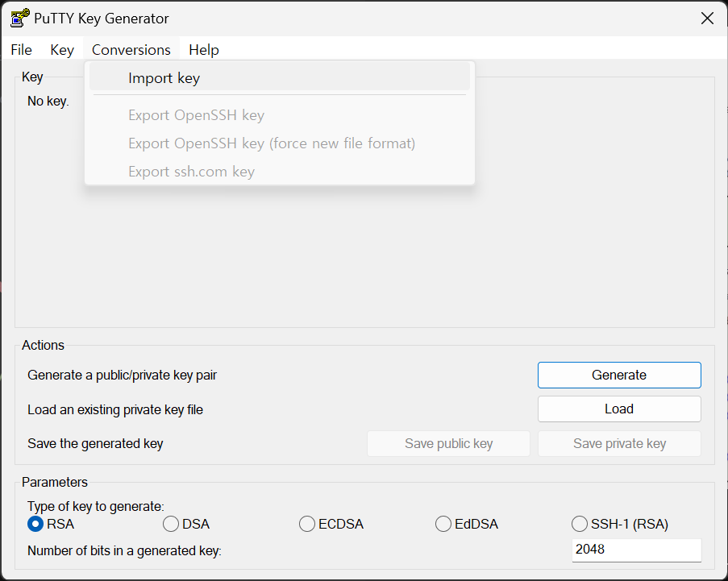
Task: Open the Key menu
Action: (62, 50)
